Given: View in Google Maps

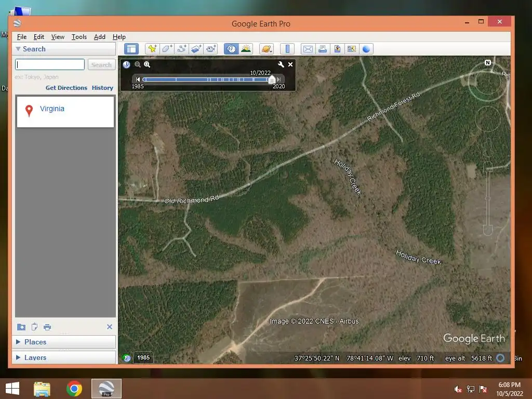Looking at the screenshot, I should (x=352, y=49).
